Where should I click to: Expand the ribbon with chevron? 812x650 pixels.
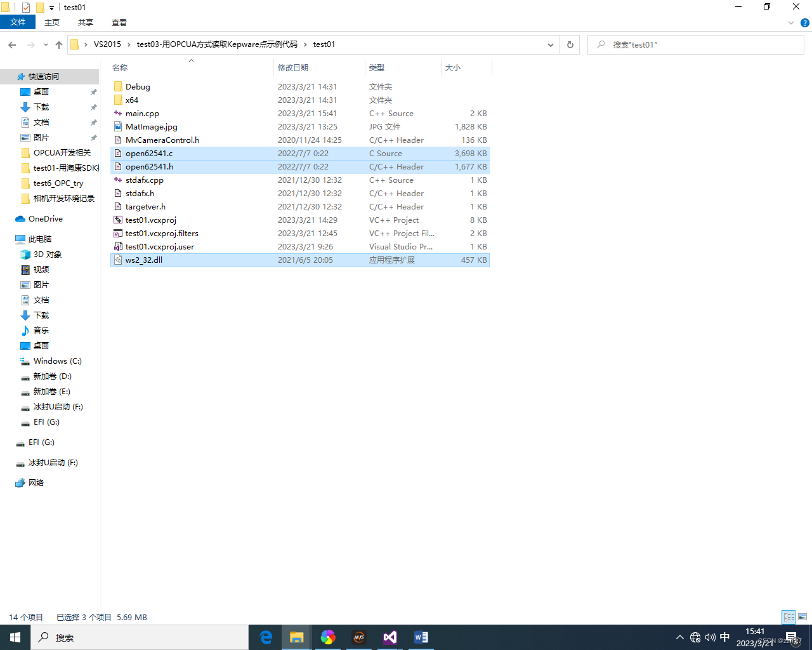point(790,23)
